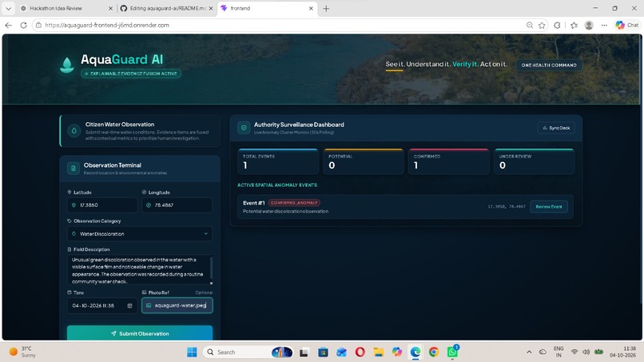The width and height of the screenshot is (644, 362).
Task: Go back using the browser back arrow
Action: coord(8,25)
